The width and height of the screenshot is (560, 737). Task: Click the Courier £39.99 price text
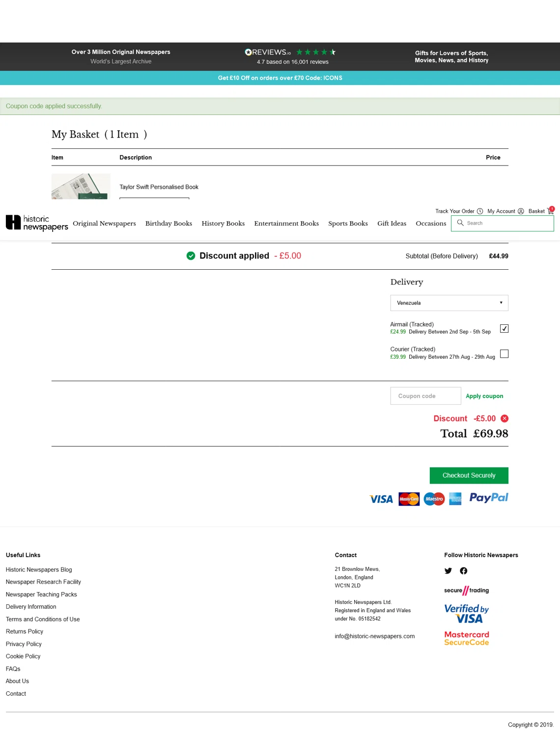pyautogui.click(x=398, y=357)
